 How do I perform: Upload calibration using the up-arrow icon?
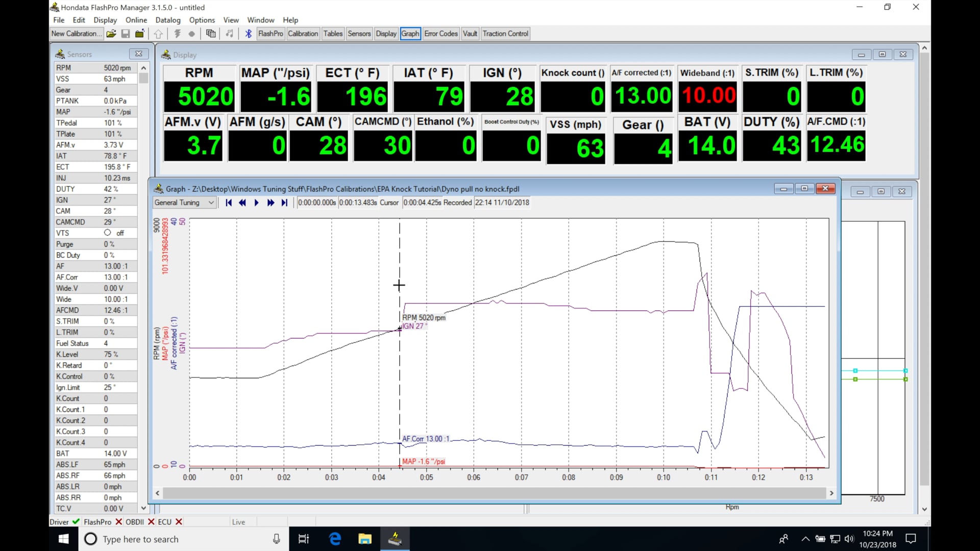click(158, 34)
